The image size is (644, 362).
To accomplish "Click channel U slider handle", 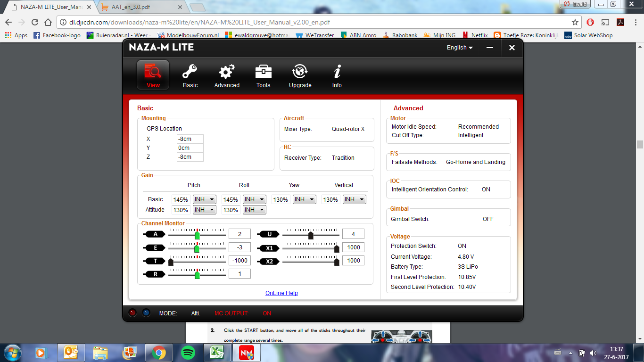I will pyautogui.click(x=311, y=235).
